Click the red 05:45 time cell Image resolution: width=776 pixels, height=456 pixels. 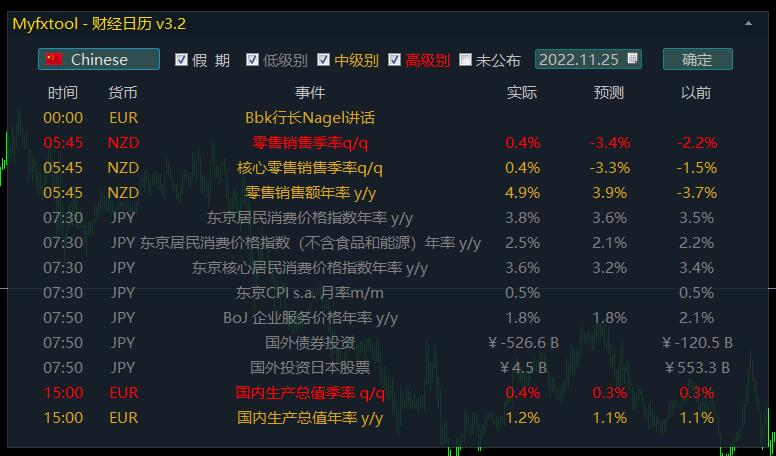(x=63, y=143)
